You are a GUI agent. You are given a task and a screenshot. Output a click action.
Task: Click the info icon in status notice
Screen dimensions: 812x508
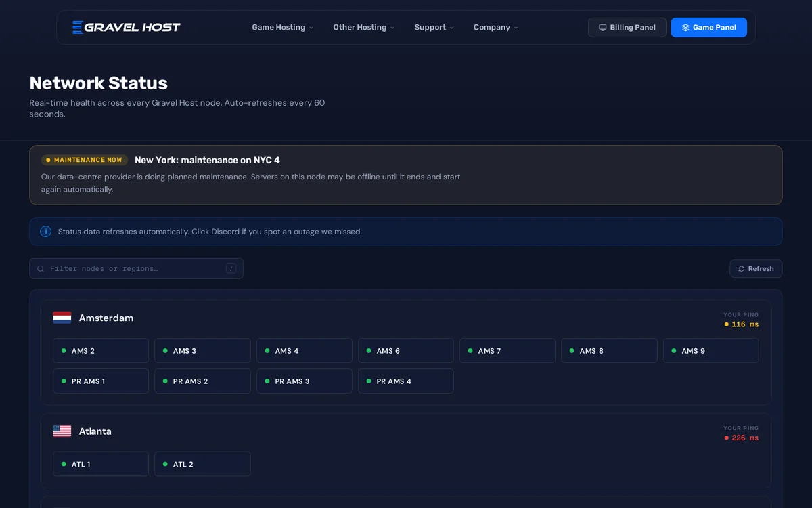coord(45,231)
